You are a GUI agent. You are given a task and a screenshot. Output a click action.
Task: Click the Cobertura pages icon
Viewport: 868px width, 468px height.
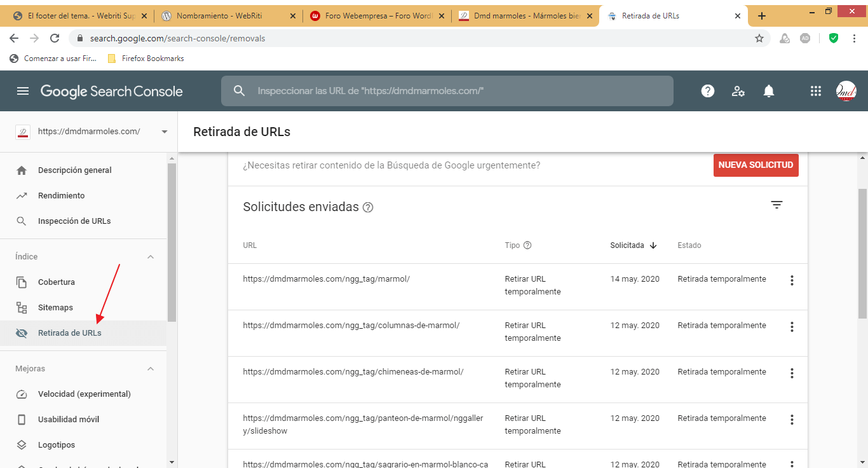point(22,282)
